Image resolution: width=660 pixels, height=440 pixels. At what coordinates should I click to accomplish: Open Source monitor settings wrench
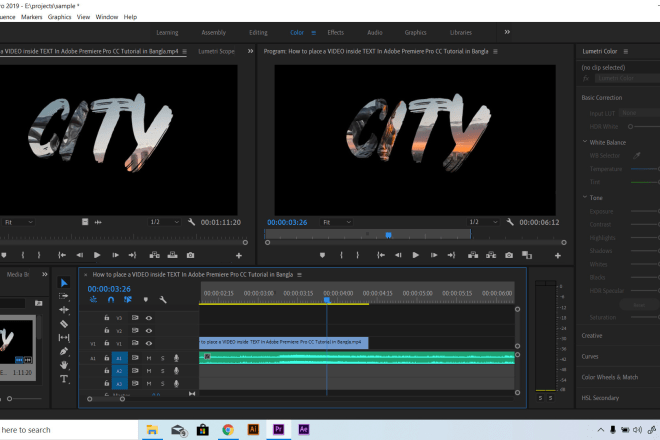pyautogui.click(x=191, y=222)
